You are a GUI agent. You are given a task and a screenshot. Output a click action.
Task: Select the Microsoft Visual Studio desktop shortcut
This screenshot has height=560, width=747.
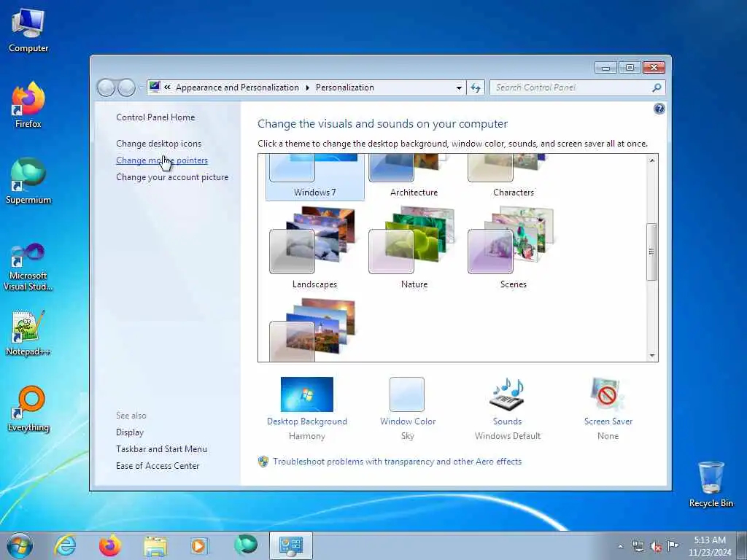pos(28,267)
